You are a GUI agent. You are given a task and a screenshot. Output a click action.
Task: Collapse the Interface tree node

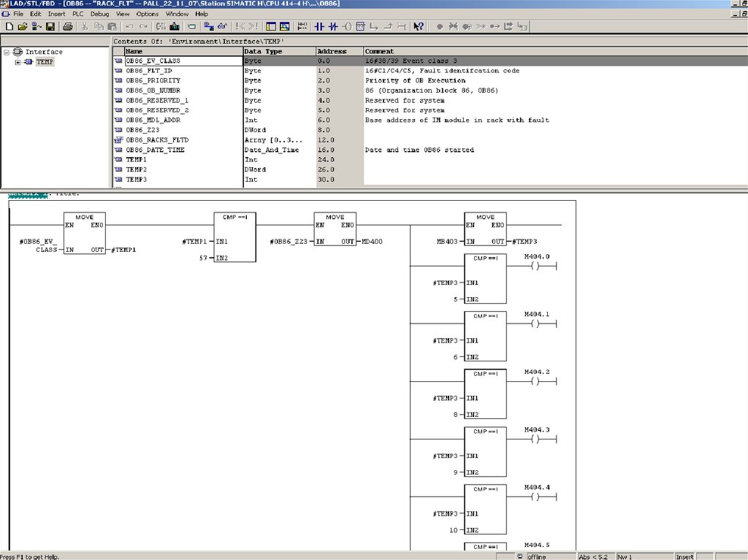pos(7,52)
